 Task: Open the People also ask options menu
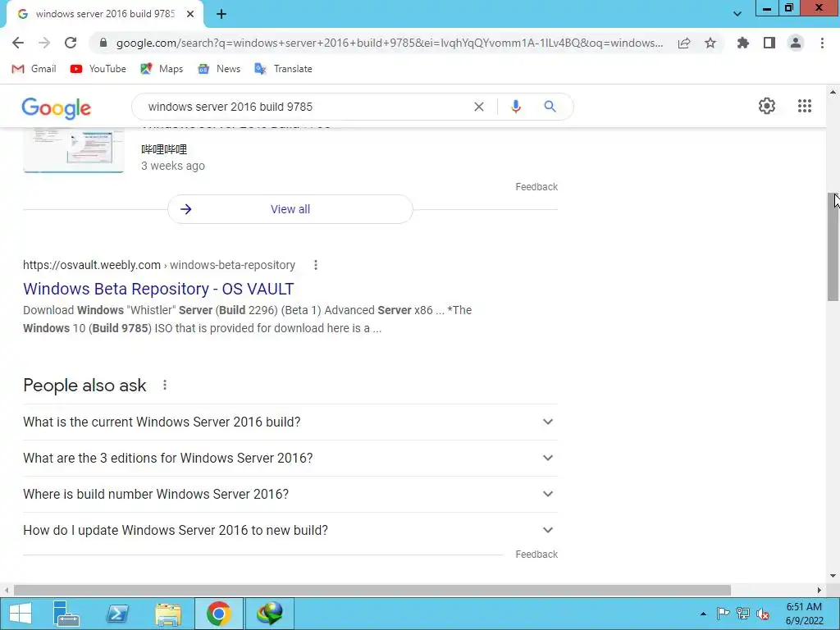coord(164,386)
